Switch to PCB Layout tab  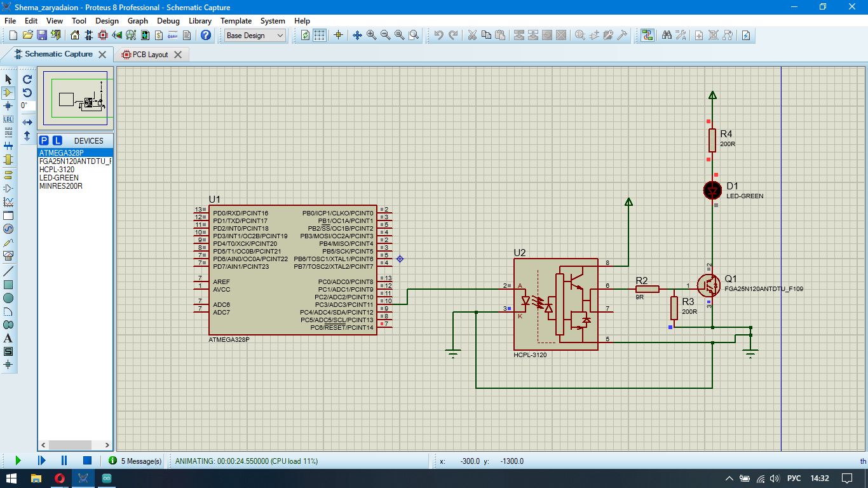pyautogui.click(x=150, y=55)
